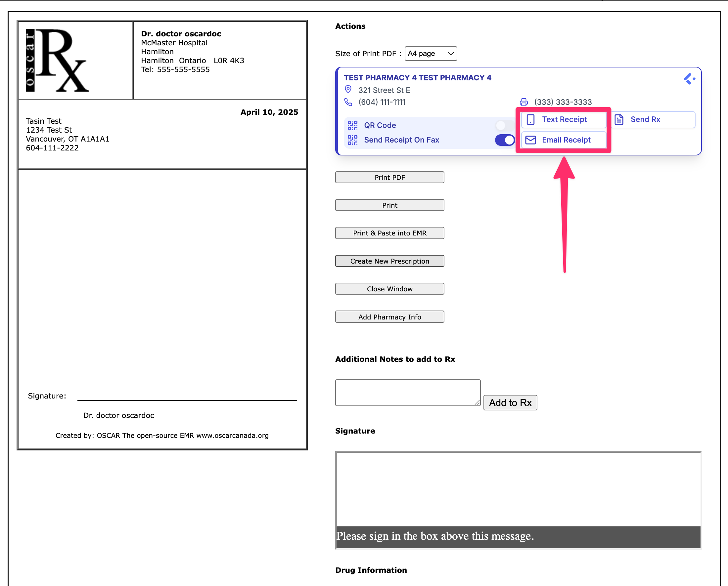
Task: Click Create New Prescription button
Action: [x=389, y=261]
